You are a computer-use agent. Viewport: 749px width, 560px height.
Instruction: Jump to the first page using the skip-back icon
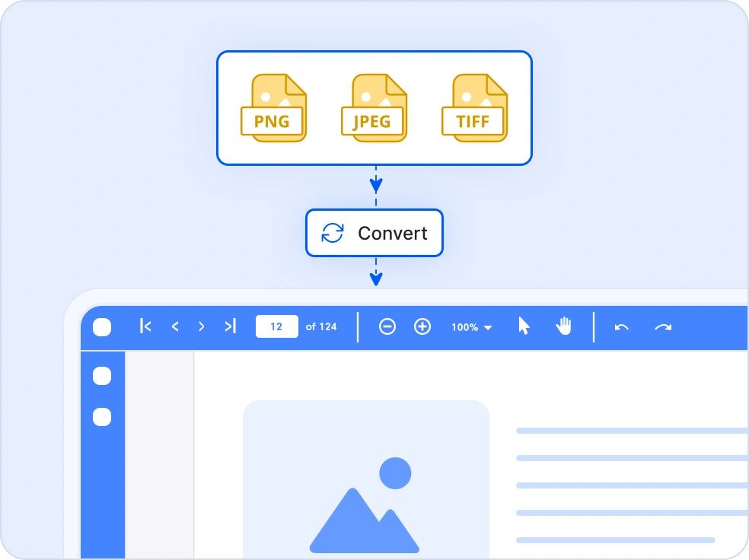145,326
